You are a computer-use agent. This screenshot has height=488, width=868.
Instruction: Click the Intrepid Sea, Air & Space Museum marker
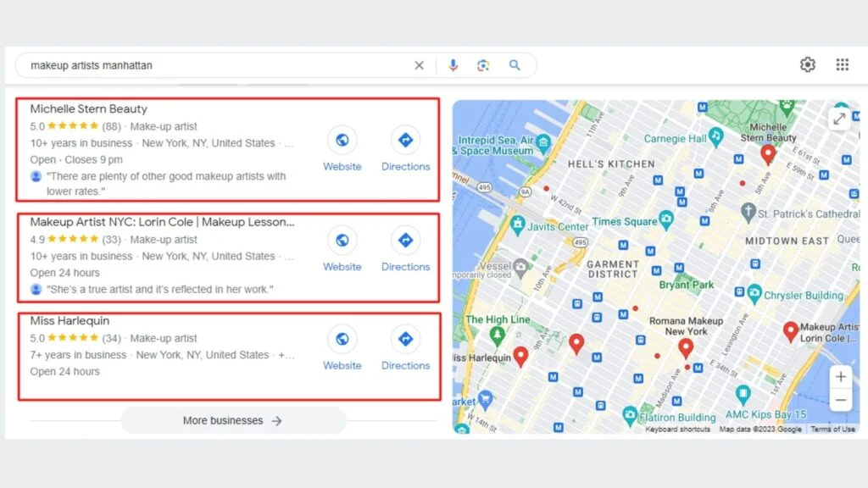coord(543,142)
